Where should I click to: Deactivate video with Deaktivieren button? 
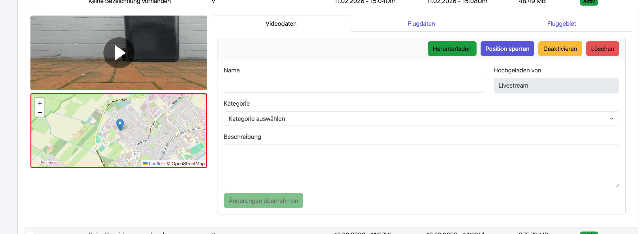[x=560, y=49]
